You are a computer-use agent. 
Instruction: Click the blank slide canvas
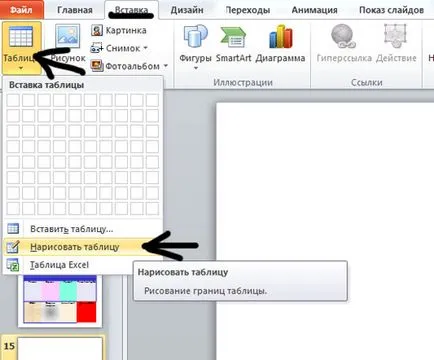click(x=325, y=231)
